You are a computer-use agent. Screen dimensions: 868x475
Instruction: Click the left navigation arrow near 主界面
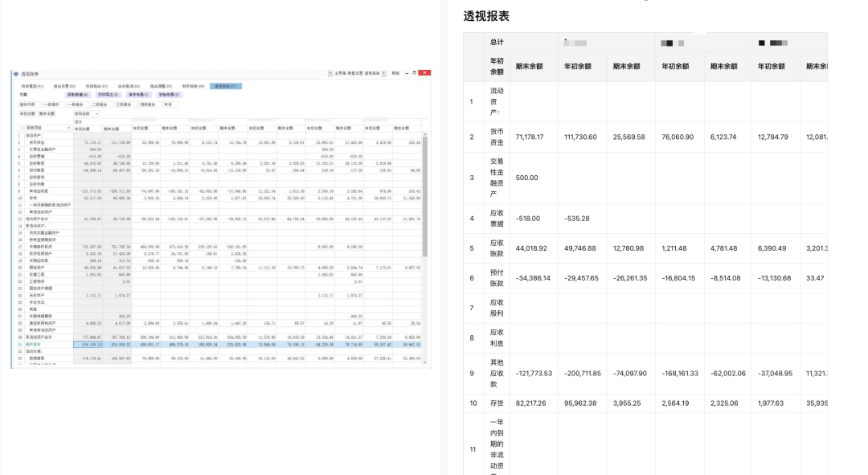click(x=330, y=72)
